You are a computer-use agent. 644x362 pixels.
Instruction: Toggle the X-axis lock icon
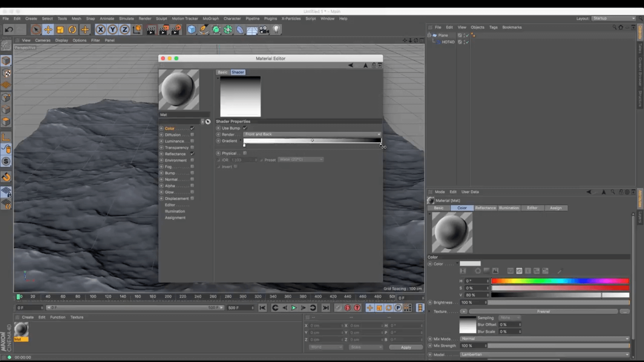click(100, 29)
